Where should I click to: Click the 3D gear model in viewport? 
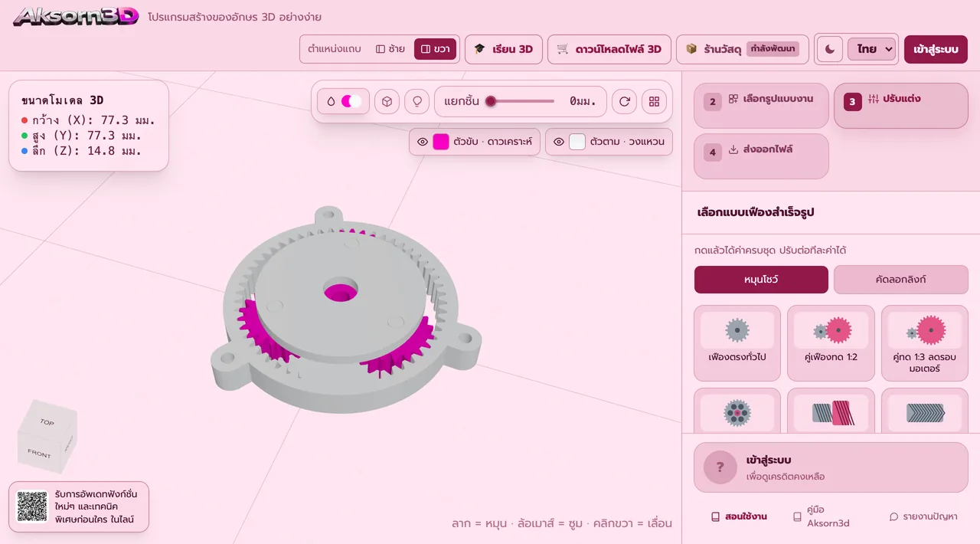click(x=346, y=309)
